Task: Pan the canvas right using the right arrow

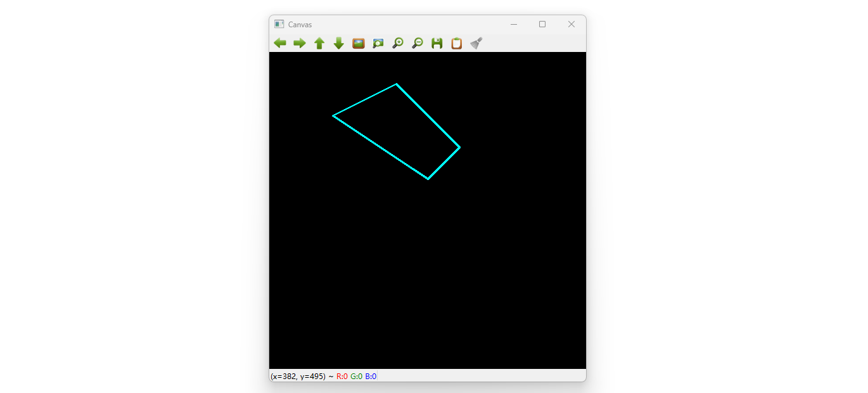Action: (300, 42)
